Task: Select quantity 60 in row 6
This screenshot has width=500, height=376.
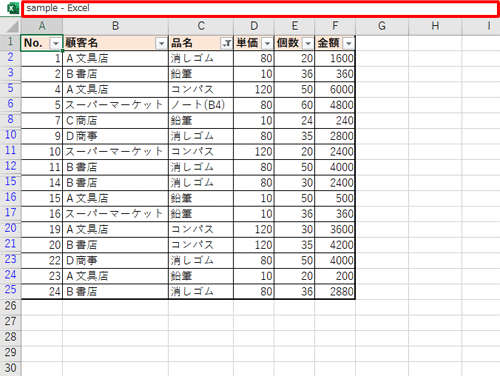Action: (x=295, y=105)
